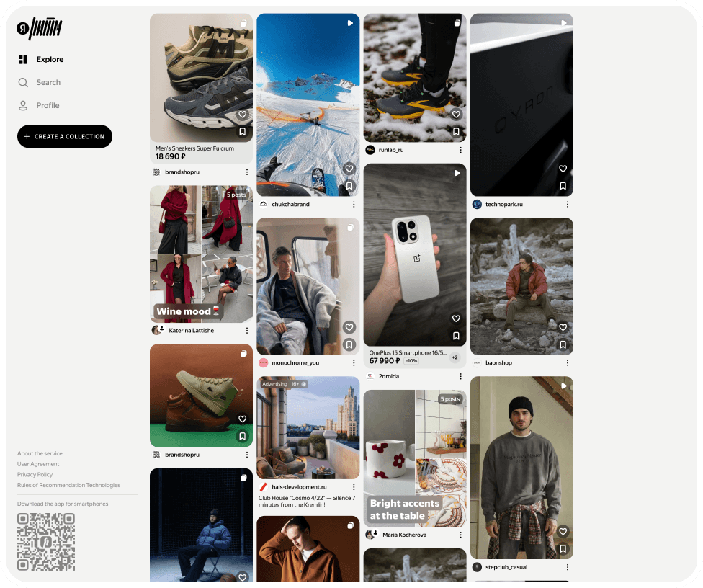Save the monochrome_you post with bookmark icon
This screenshot has height=588, width=703.
[349, 345]
